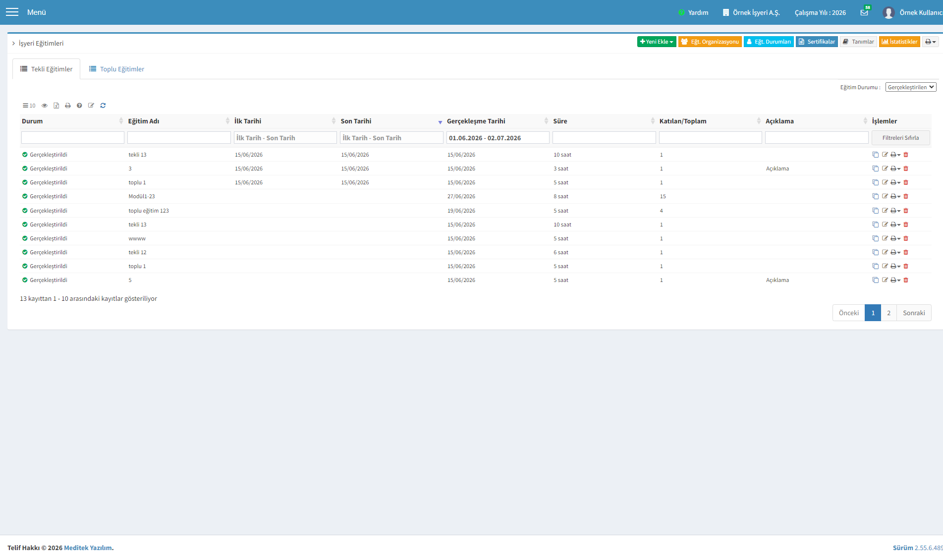Open the Eğitim Durumu select box
The width and height of the screenshot is (943, 560).
[x=911, y=87]
